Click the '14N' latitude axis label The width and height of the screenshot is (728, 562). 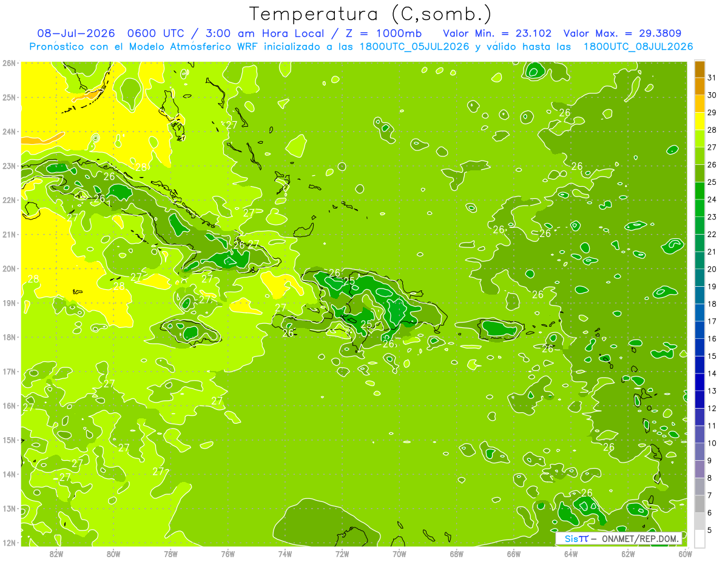click(8, 474)
